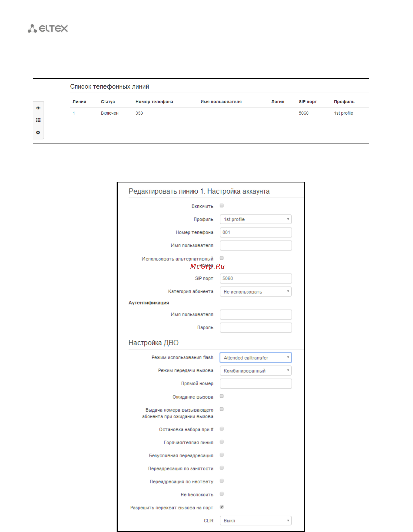Viewport: 413px width, 532px height.
Task: Open Режим использования flash dropdown
Action: 256,358
